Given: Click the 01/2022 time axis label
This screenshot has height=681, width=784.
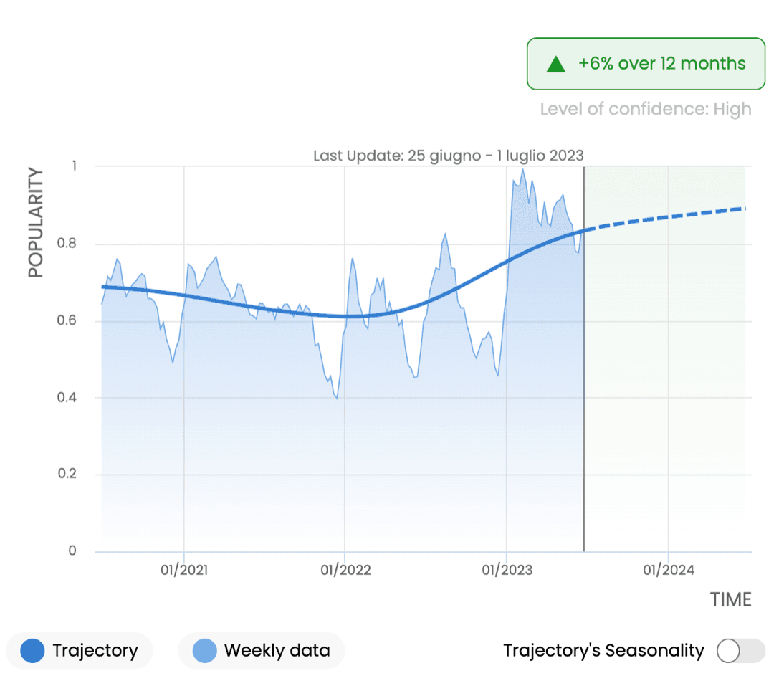Looking at the screenshot, I should [345, 571].
